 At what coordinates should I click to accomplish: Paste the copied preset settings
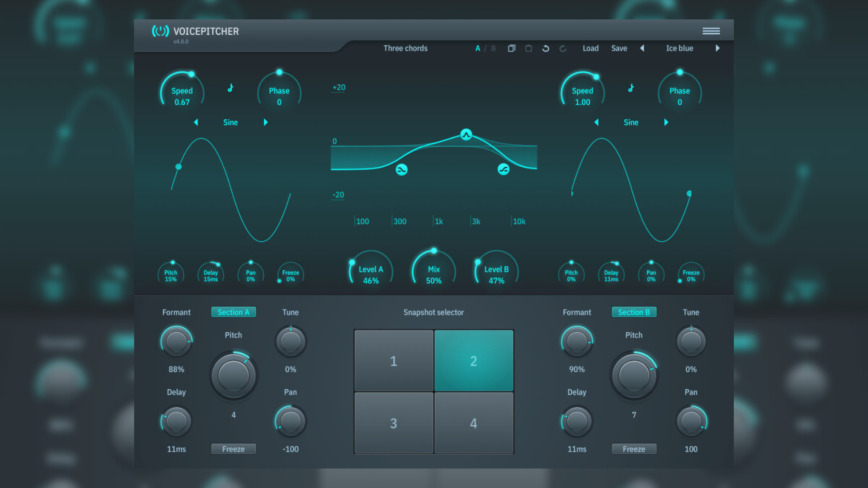coord(528,48)
